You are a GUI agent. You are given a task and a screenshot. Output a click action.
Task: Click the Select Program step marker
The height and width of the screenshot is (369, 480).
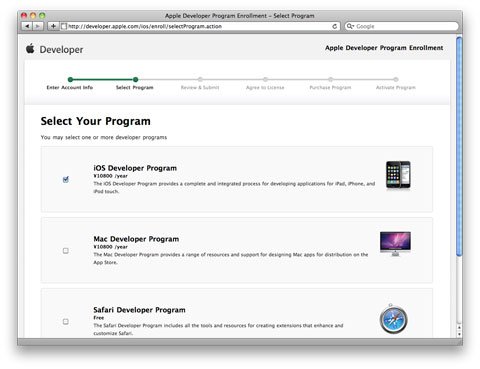(x=135, y=79)
